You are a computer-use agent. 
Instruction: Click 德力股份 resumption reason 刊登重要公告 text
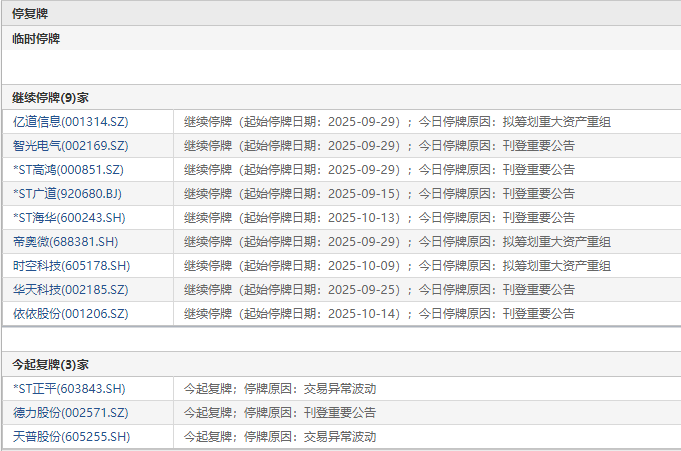pyautogui.click(x=340, y=412)
